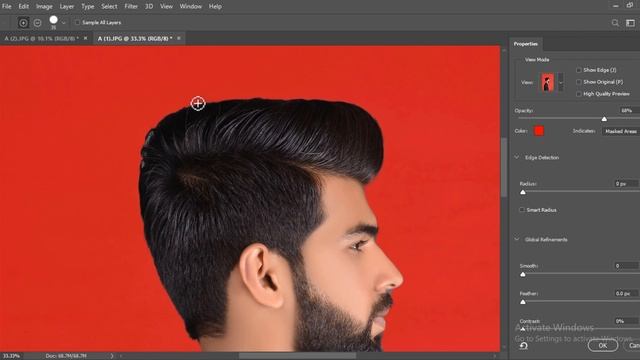The height and width of the screenshot is (360, 640).
Task: Open the brush options dropdown arrow
Action: coord(63,23)
